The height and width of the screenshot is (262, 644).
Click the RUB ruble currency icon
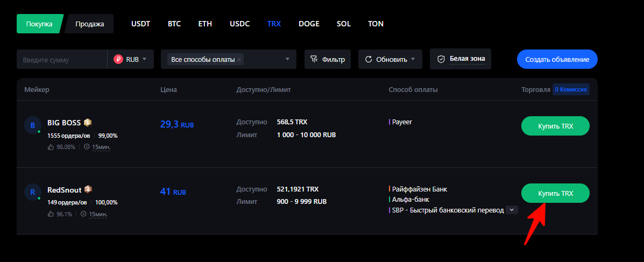tap(118, 59)
